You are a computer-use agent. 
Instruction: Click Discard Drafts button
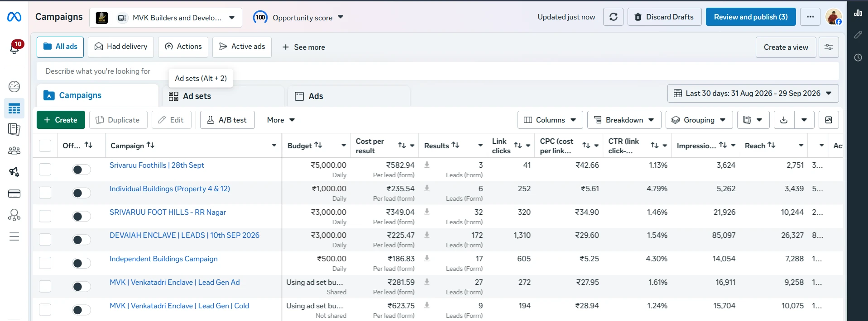[664, 17]
